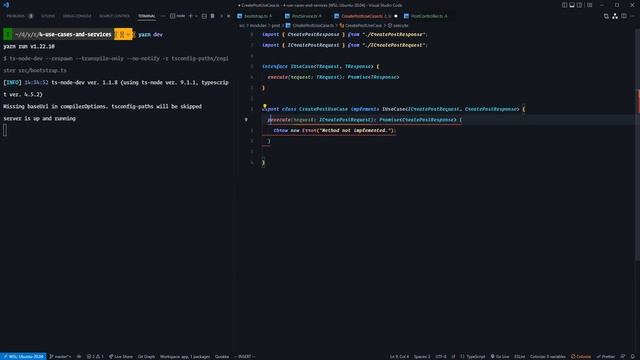Click the synchronize changes status icon
This screenshot has height=360, width=640.
79,356
